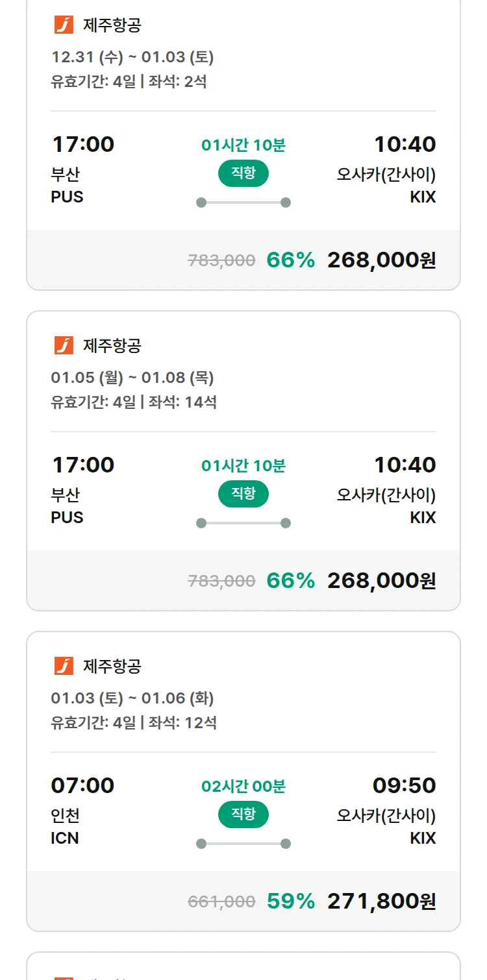This screenshot has width=487, height=980.
Task: Click the 59% discount label
Action: click(x=290, y=901)
